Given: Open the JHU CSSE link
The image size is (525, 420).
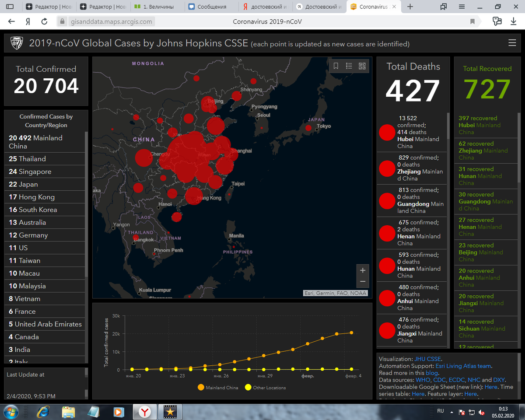Looking at the screenshot, I should (x=427, y=359).
